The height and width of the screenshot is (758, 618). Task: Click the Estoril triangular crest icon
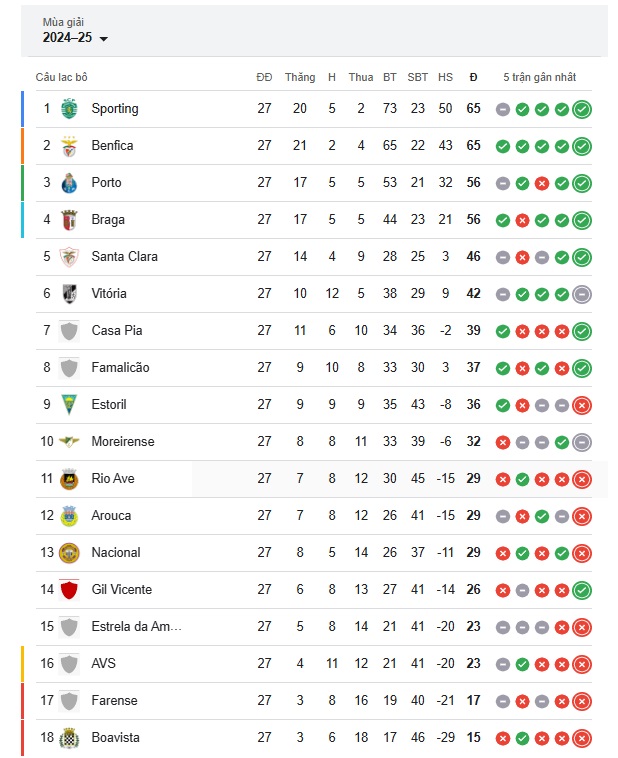pyautogui.click(x=69, y=405)
